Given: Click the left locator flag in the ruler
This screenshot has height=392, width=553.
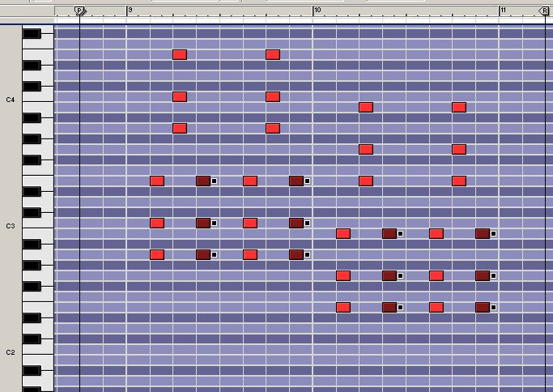Looking at the screenshot, I should coord(79,11).
